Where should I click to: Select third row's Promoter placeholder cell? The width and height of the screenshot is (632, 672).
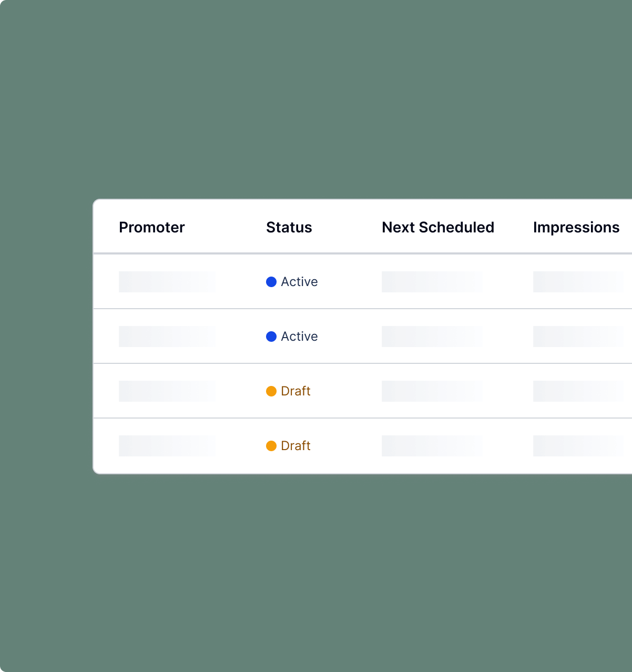[167, 391]
